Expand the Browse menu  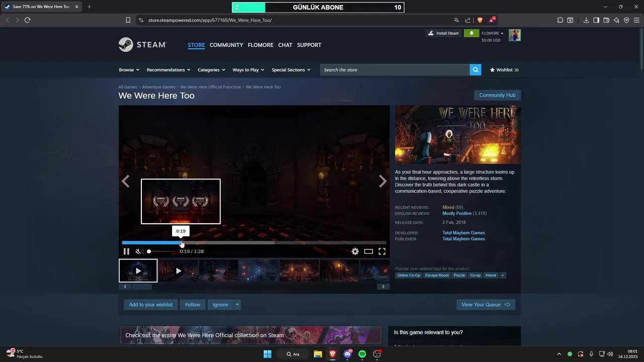129,70
